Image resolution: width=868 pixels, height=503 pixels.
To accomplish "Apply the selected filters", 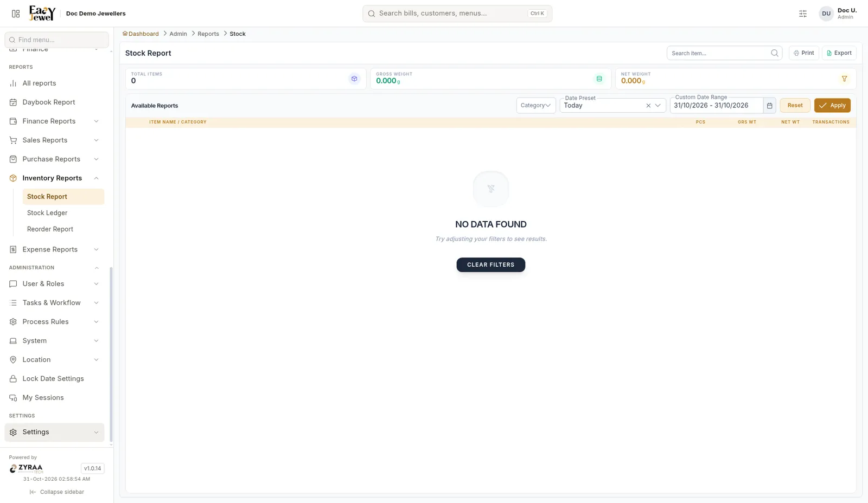I will pos(832,105).
